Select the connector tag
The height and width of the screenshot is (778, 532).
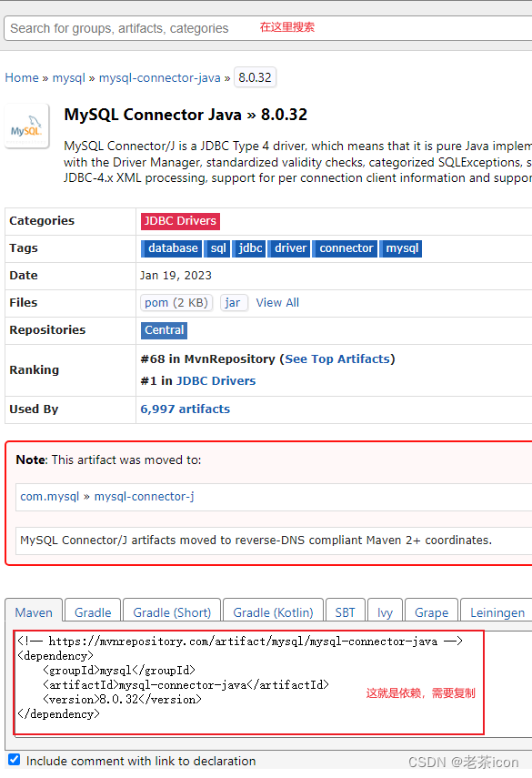click(x=346, y=248)
